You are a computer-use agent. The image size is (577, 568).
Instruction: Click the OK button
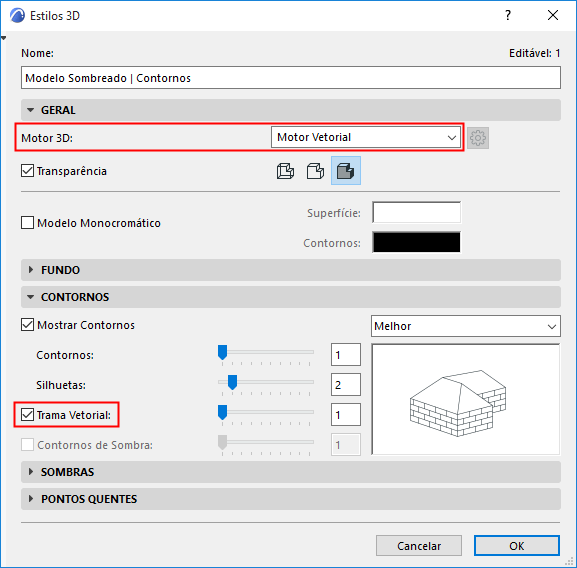[x=517, y=546]
